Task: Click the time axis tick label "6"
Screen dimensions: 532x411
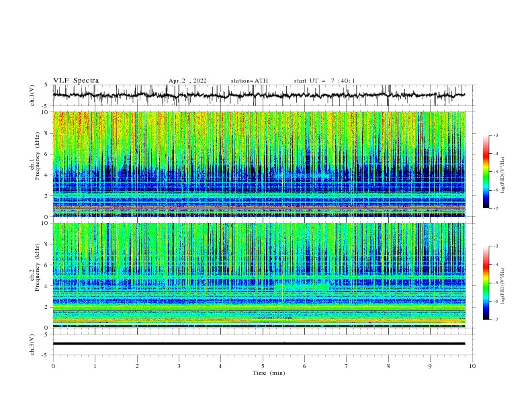Action: 304,366
